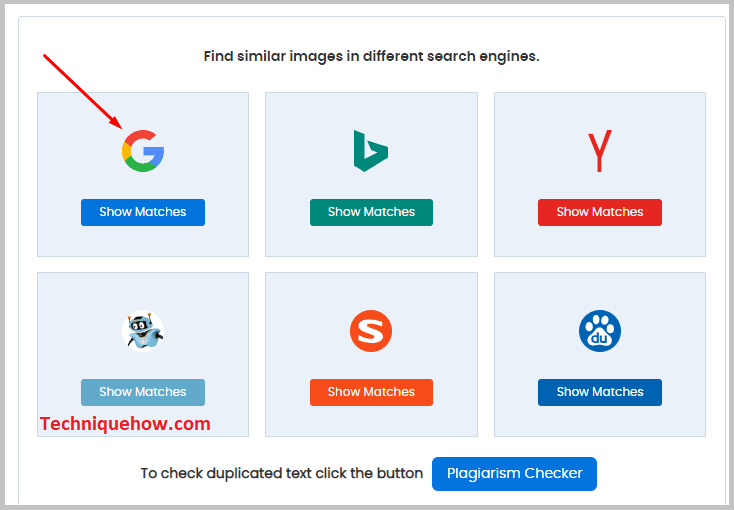Show Matches for Baidu search engine
Screen dimensions: 734x510
click(x=599, y=392)
